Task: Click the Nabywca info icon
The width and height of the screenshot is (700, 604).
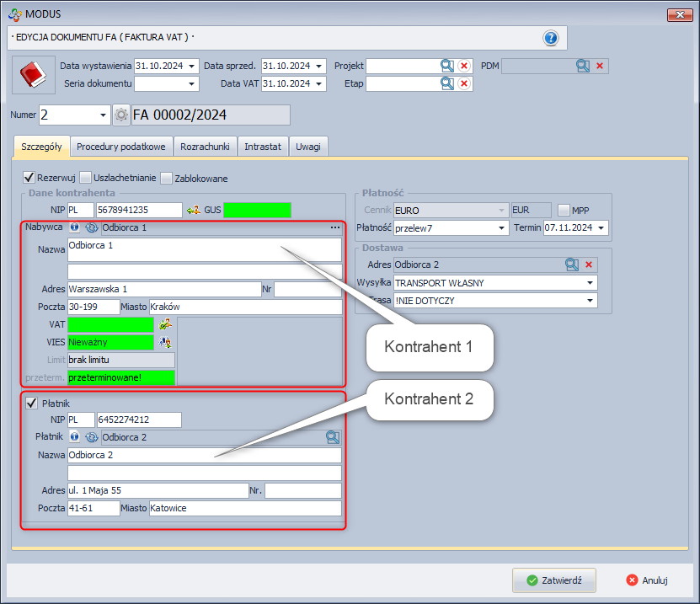Action: 75,227
